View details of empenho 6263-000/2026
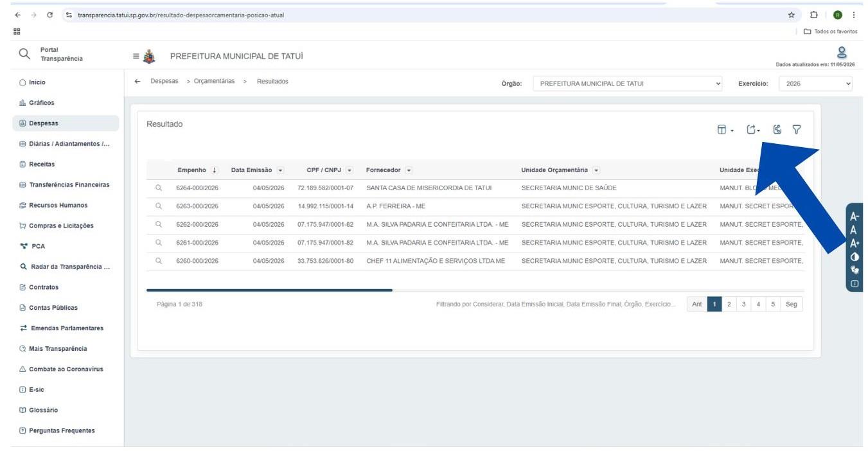Screen dimensions: 868x451 pyautogui.click(x=159, y=206)
